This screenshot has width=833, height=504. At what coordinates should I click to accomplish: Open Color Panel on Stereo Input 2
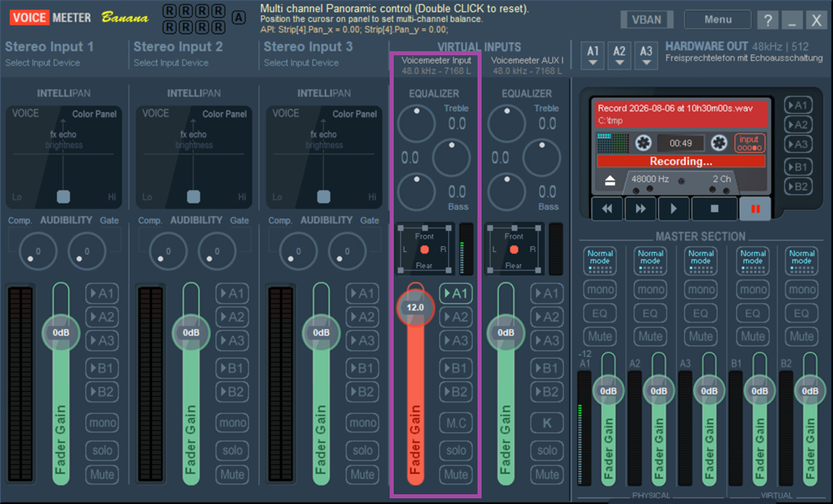[225, 114]
